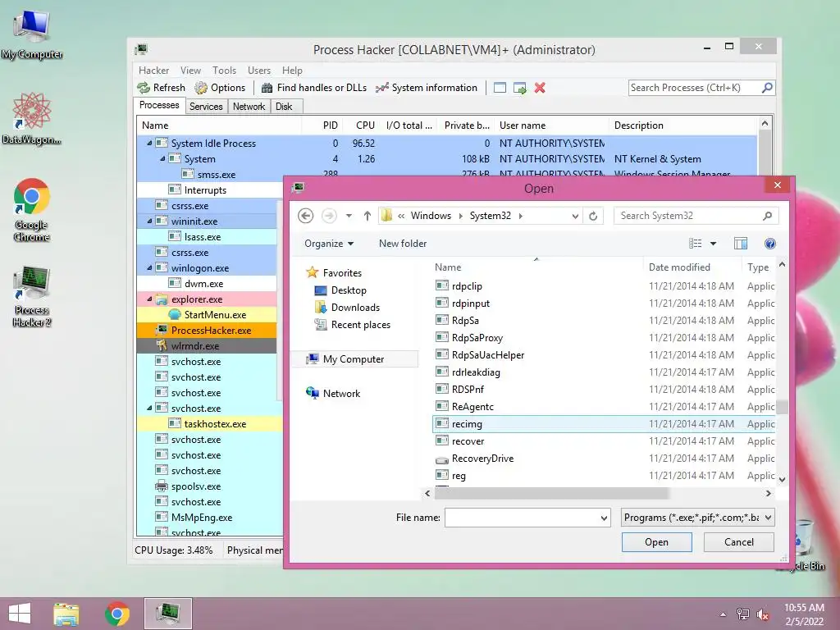Sort by Date modified column header
This screenshot has width=840, height=630.
679,267
